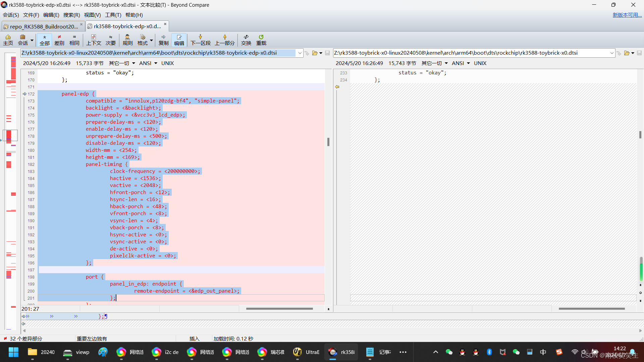Open left pane ANSI encoding dropdown

[148, 63]
